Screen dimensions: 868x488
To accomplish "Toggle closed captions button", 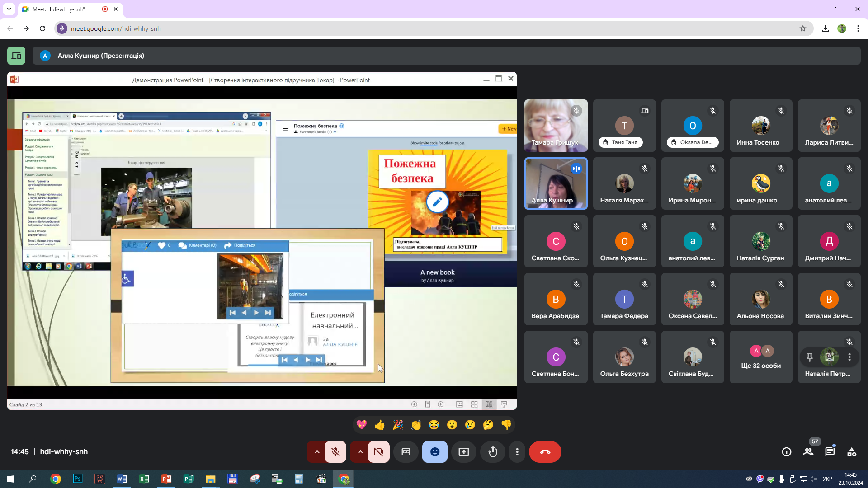I will pyautogui.click(x=406, y=452).
